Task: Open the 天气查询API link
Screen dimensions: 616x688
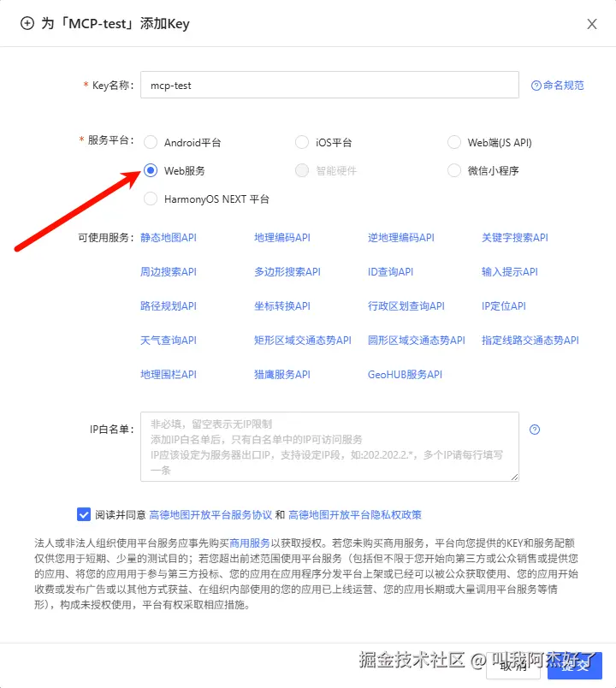Action: (x=169, y=341)
